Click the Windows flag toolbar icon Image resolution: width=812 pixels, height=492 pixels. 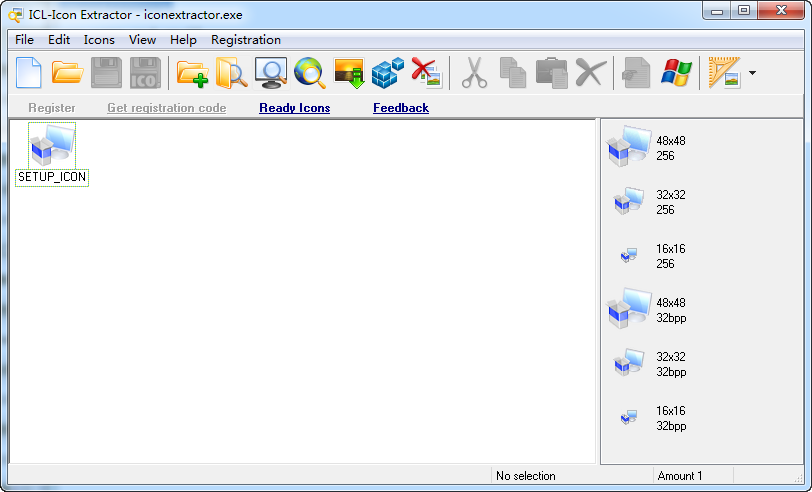click(676, 73)
